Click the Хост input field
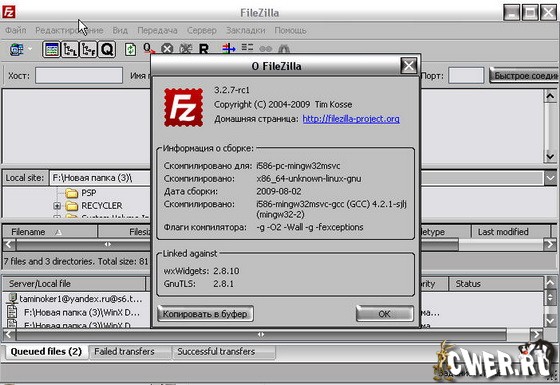 click(79, 76)
